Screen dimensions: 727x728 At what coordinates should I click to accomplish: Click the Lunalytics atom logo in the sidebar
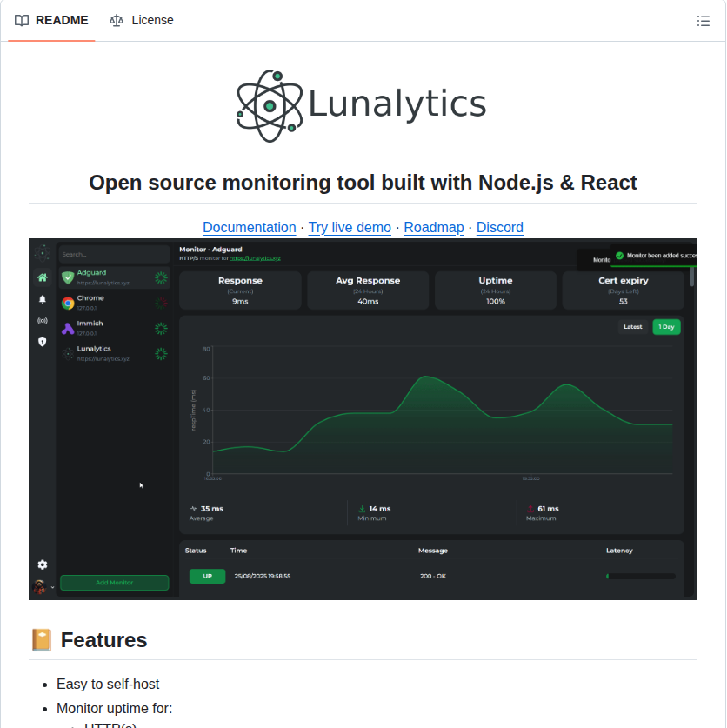42,251
